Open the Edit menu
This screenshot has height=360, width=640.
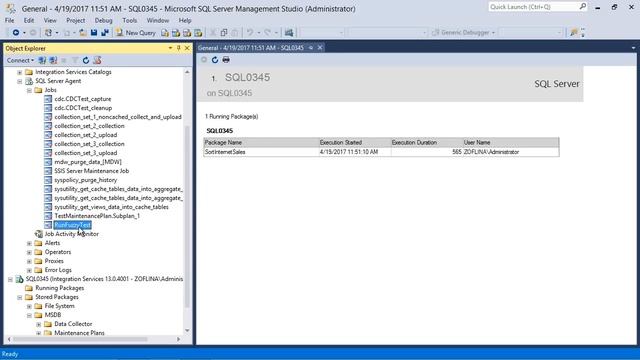pyautogui.click(x=29, y=20)
